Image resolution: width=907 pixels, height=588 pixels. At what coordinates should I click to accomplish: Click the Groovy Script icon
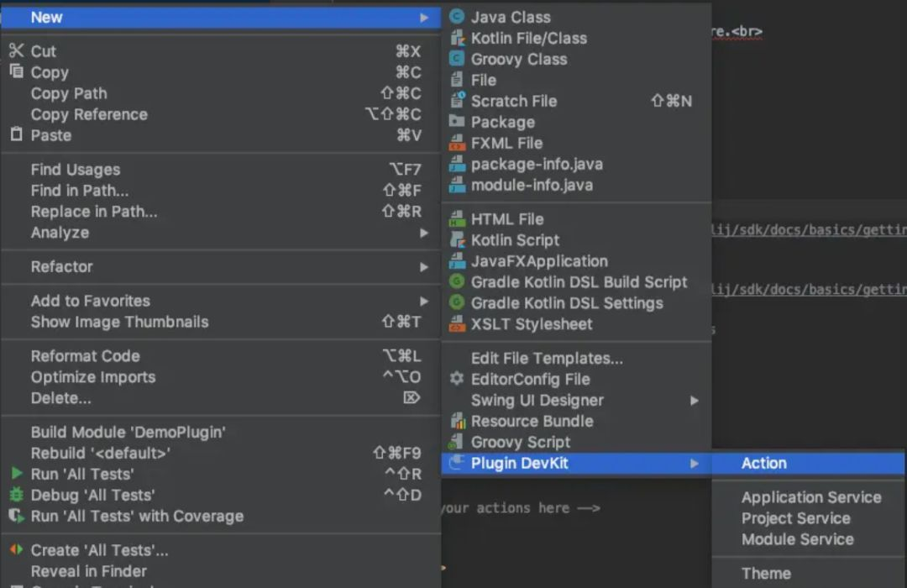[456, 442]
